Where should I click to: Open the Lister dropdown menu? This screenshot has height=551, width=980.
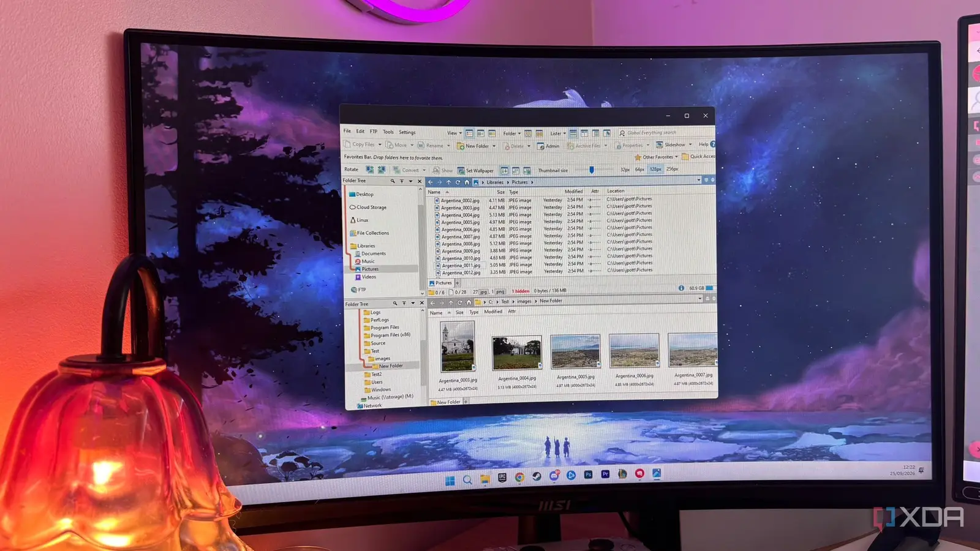click(x=557, y=133)
